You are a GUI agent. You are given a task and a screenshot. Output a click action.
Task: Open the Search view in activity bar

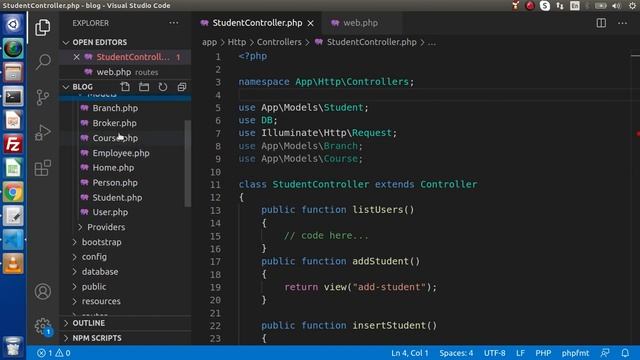tap(43, 62)
